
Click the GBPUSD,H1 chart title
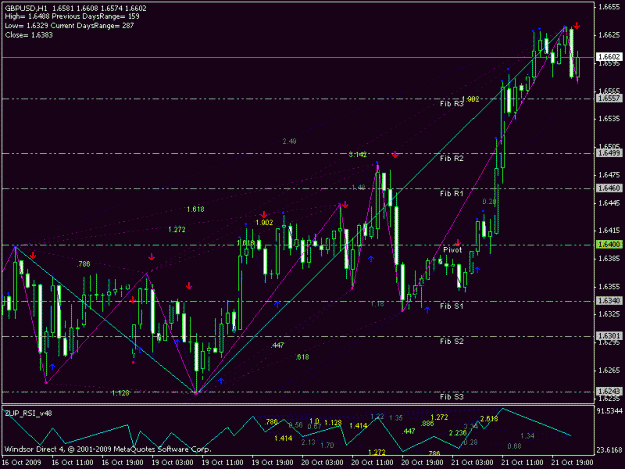pos(27,8)
